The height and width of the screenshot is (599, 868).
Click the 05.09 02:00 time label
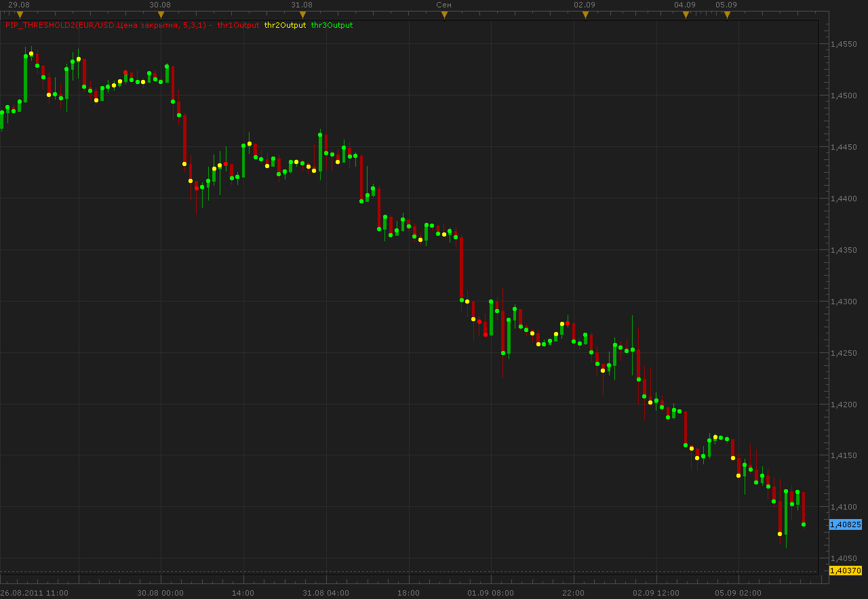coord(738,593)
